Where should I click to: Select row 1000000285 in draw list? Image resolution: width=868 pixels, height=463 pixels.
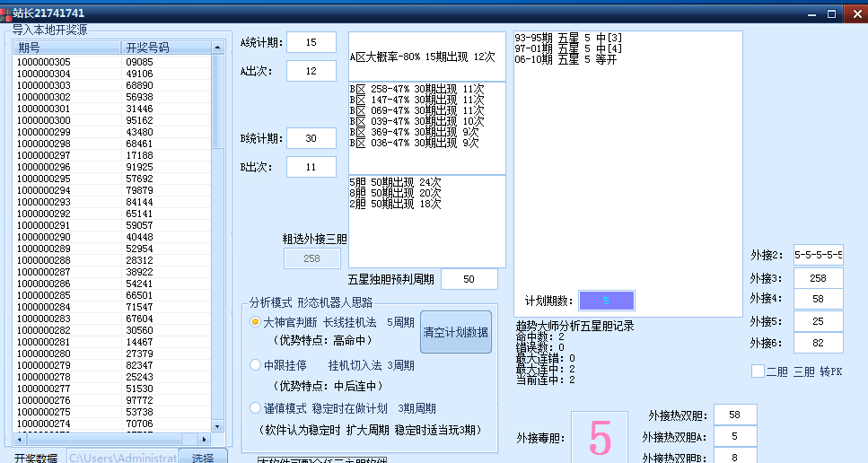[112, 295]
